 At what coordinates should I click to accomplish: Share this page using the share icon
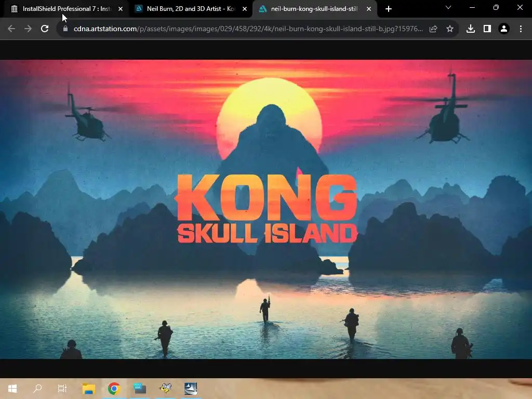(433, 29)
